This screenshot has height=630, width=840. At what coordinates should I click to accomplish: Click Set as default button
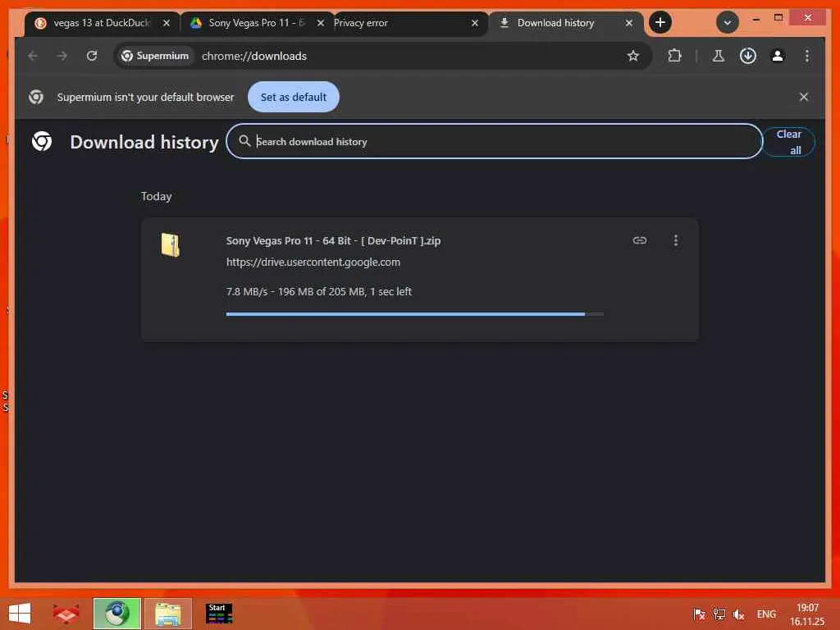tap(293, 97)
